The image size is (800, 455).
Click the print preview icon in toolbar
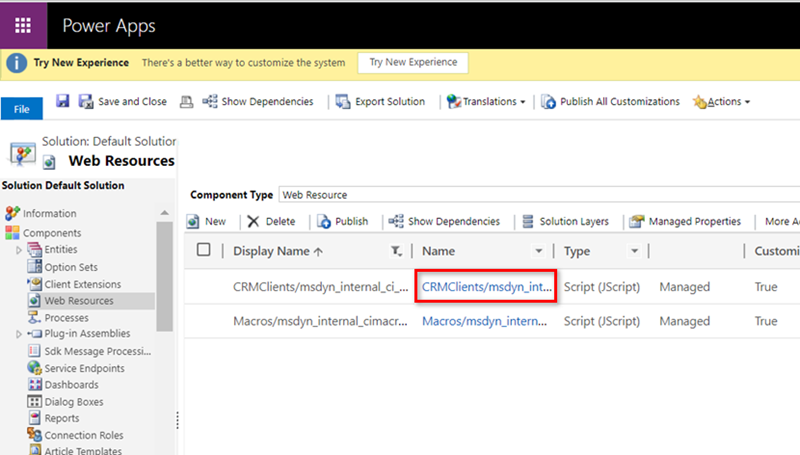tap(186, 101)
